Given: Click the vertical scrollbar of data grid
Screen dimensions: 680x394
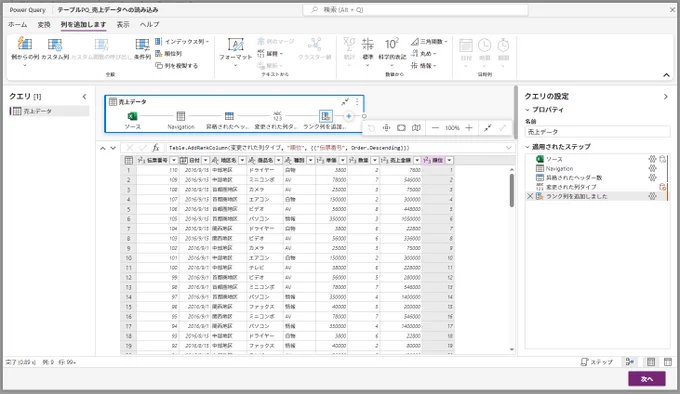Looking at the screenshot, I should 512,190.
